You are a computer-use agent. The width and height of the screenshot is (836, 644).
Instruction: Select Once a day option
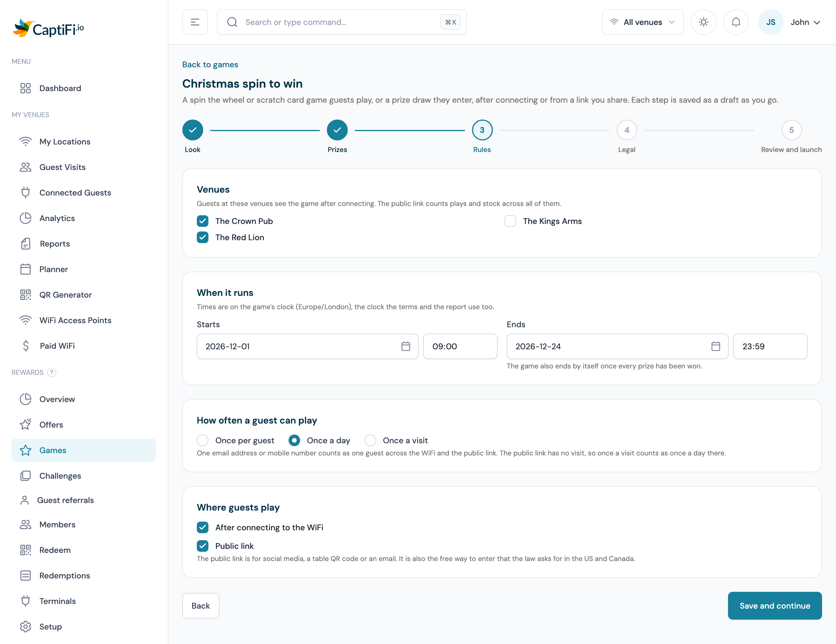[294, 440]
